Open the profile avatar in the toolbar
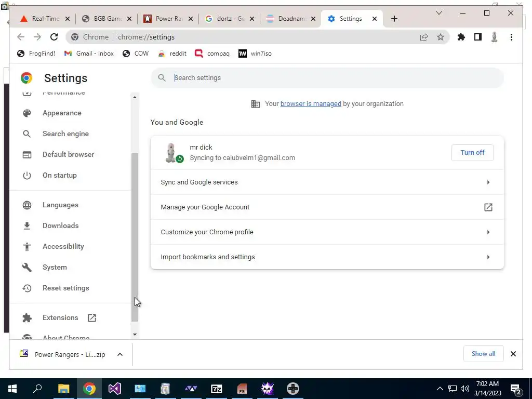 495,37
